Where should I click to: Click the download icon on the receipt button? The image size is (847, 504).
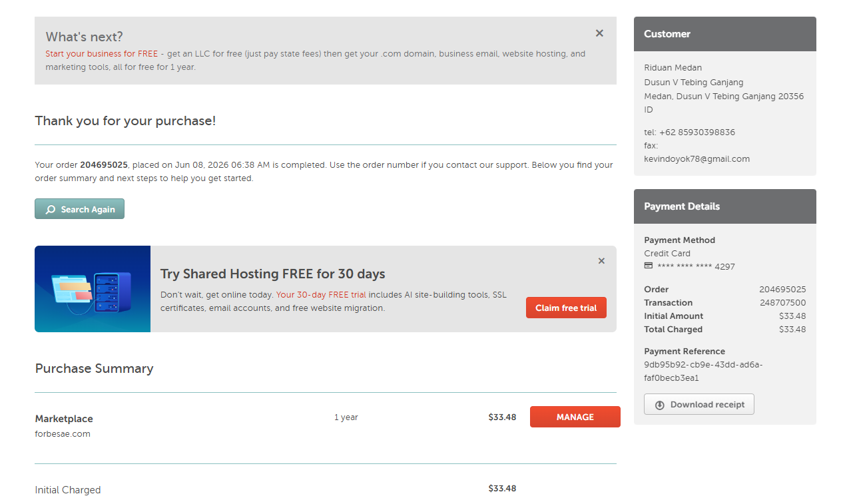[660, 405]
